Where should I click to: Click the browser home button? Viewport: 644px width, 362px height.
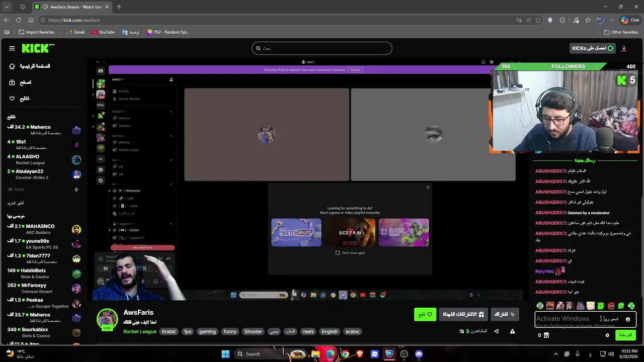coord(31,20)
